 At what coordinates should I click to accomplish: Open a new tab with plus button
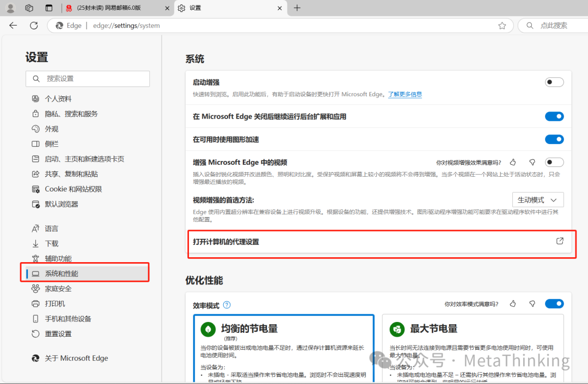click(297, 8)
